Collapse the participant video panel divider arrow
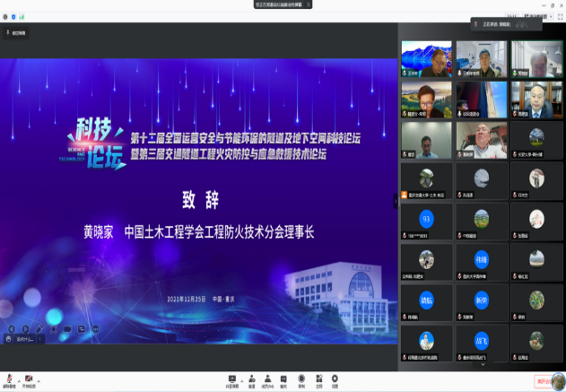566x392 pixels. (x=396, y=201)
